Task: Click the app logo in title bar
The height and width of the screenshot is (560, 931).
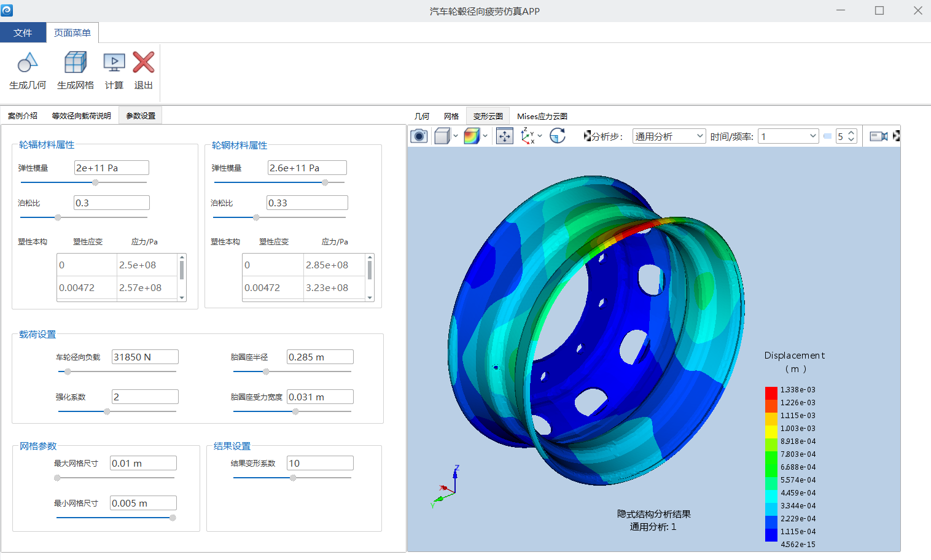Action: point(7,10)
